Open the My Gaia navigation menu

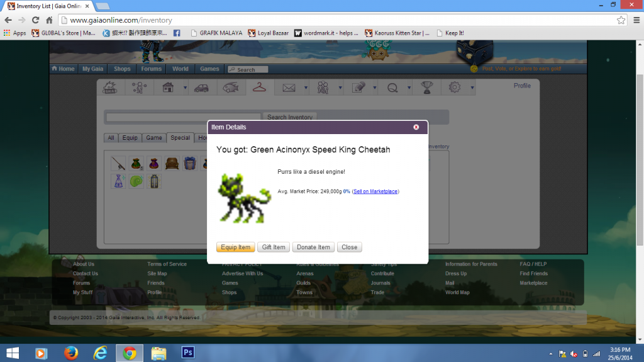(x=93, y=69)
